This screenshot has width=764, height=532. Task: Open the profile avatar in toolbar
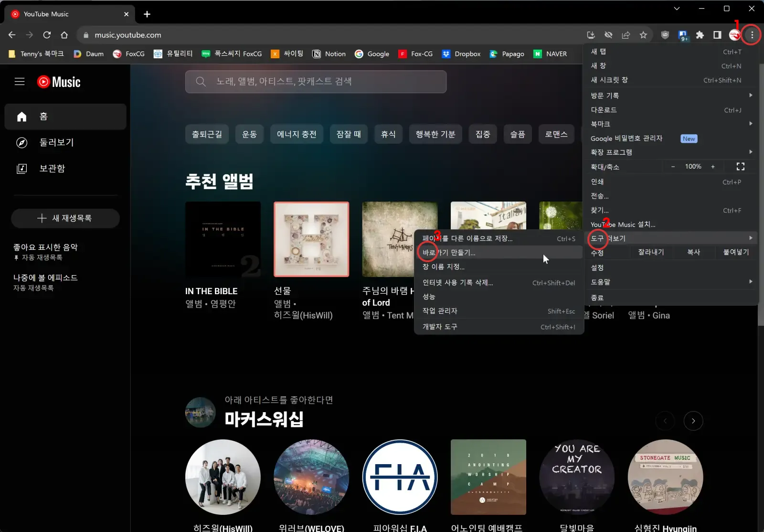pyautogui.click(x=734, y=35)
